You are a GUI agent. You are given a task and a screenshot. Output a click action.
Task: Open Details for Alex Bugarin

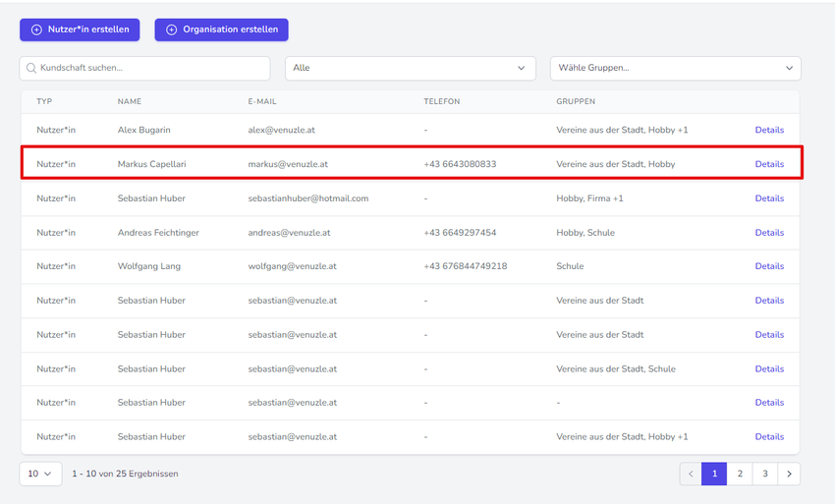[769, 130]
